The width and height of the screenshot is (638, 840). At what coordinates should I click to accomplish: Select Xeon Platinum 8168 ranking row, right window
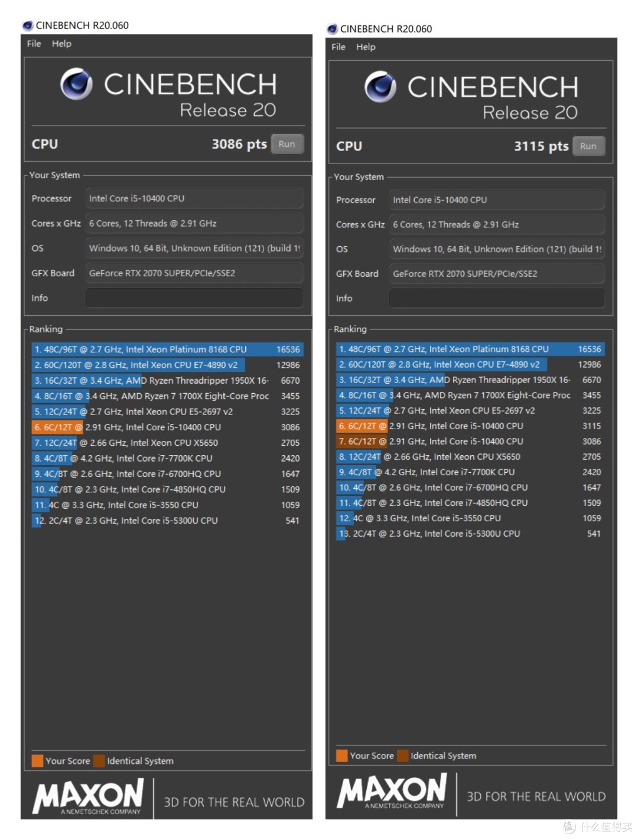[x=470, y=349]
